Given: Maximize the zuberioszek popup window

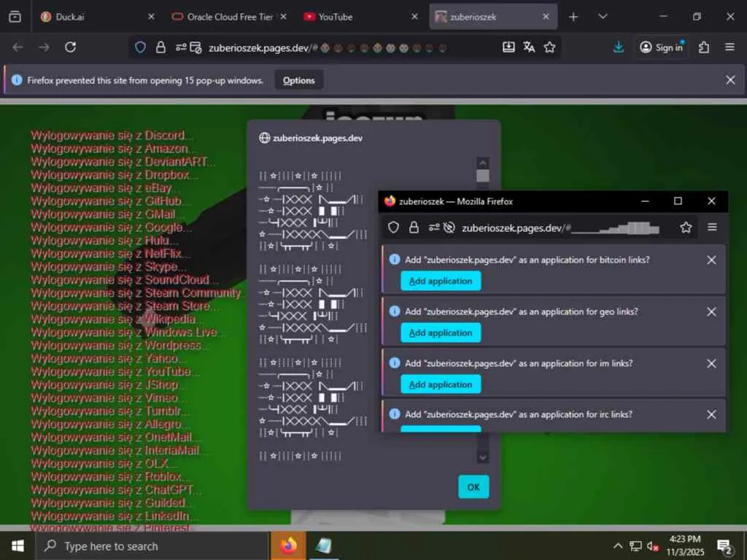Looking at the screenshot, I should (x=678, y=201).
